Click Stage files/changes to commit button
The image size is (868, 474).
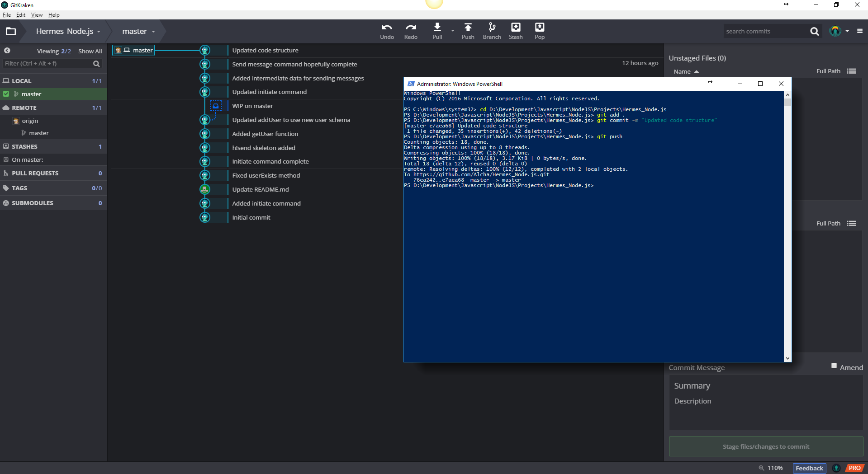(766, 446)
